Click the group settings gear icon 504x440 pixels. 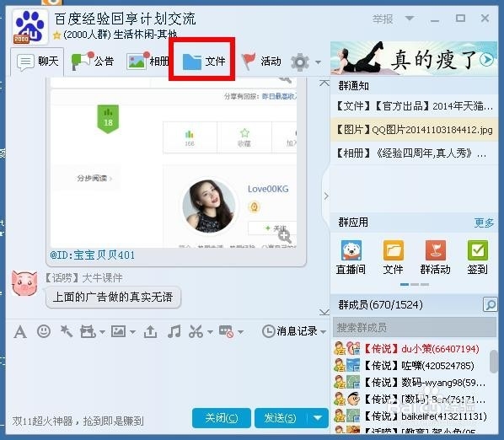pos(300,62)
